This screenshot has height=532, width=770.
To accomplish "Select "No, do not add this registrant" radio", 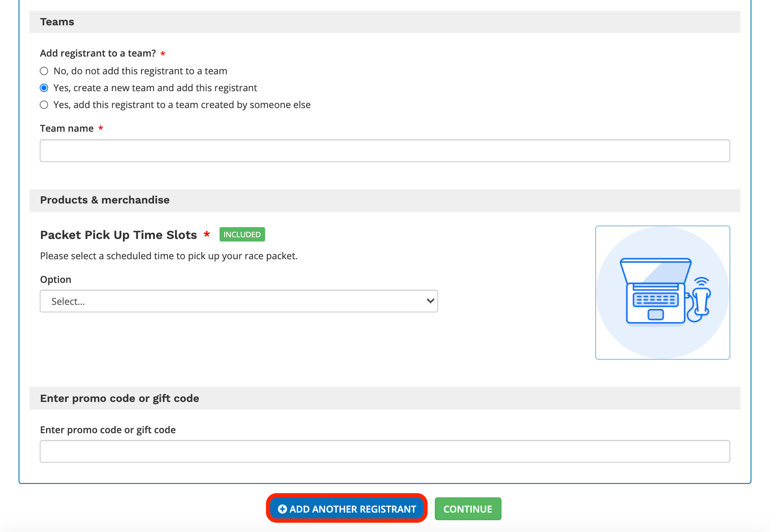I will tap(44, 71).
